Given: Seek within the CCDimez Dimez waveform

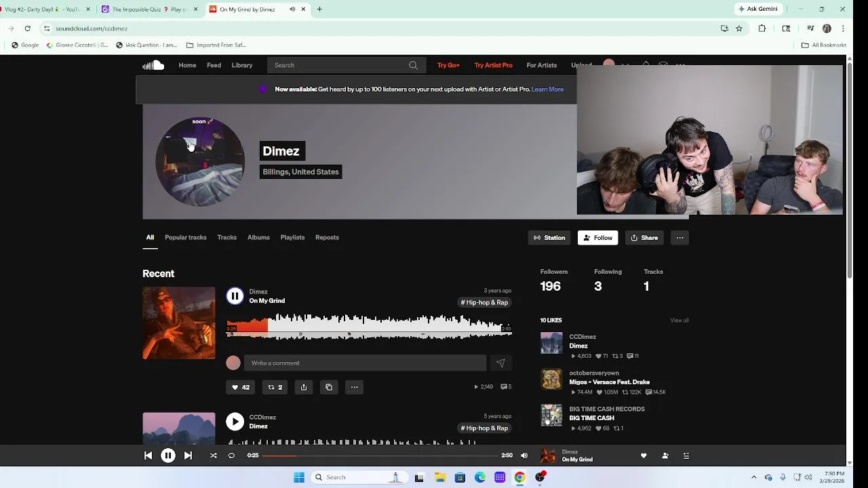Looking at the screenshot, I should [x=369, y=442].
